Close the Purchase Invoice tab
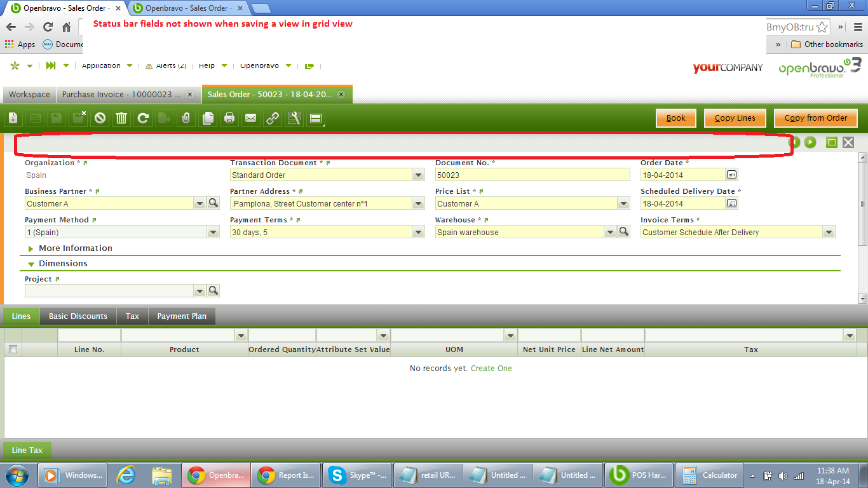 click(x=191, y=95)
